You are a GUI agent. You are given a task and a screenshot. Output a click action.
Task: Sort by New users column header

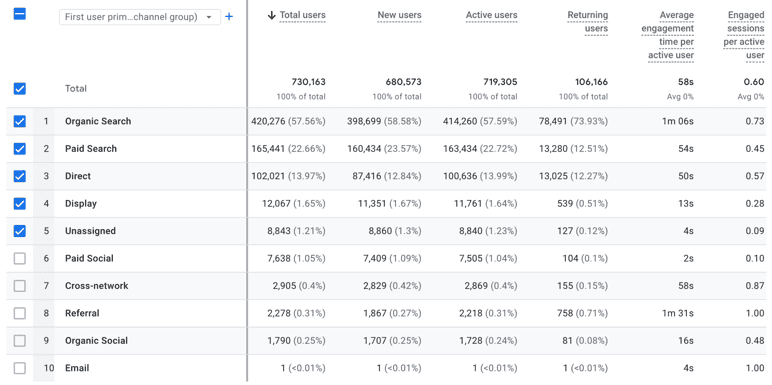coord(399,15)
